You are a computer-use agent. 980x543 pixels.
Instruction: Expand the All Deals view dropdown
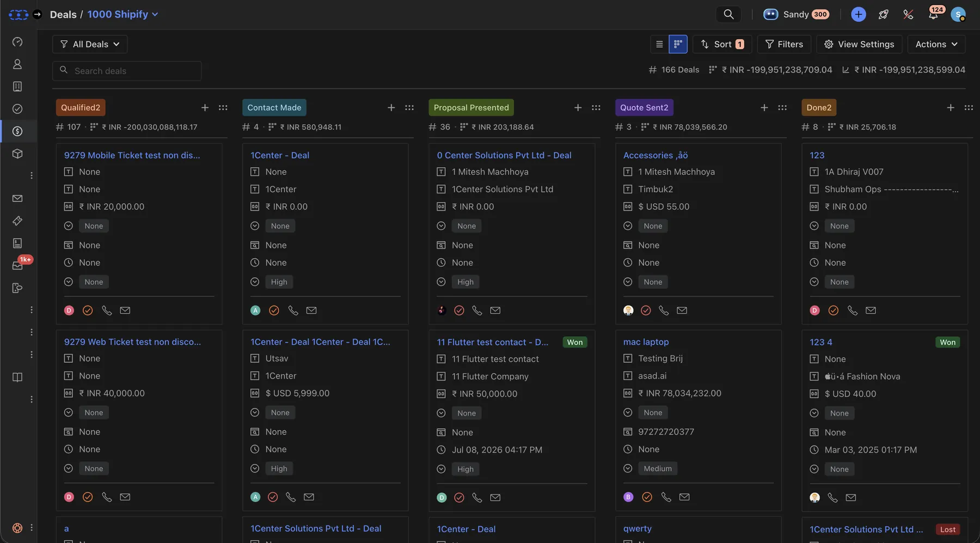(90, 44)
